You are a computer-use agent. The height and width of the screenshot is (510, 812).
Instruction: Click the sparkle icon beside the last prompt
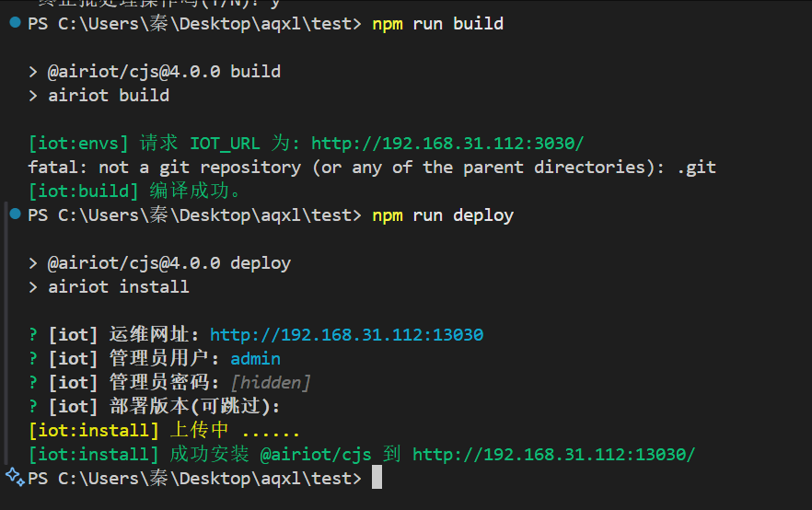(15, 477)
